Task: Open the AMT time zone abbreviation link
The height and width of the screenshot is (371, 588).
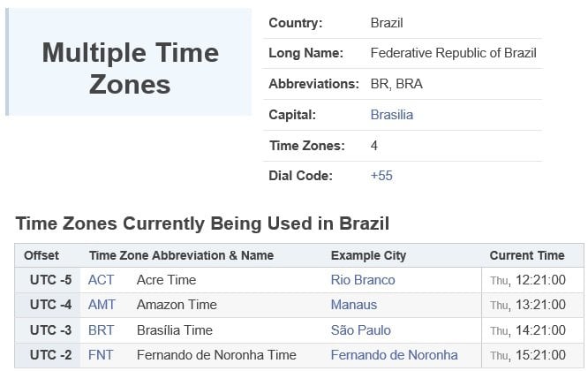Action: (102, 305)
